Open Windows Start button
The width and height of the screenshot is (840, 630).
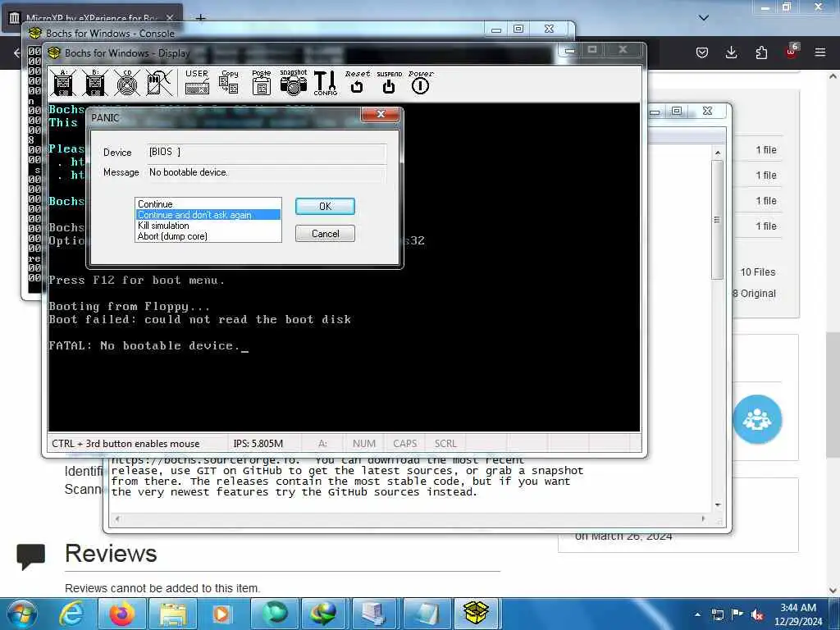point(21,614)
